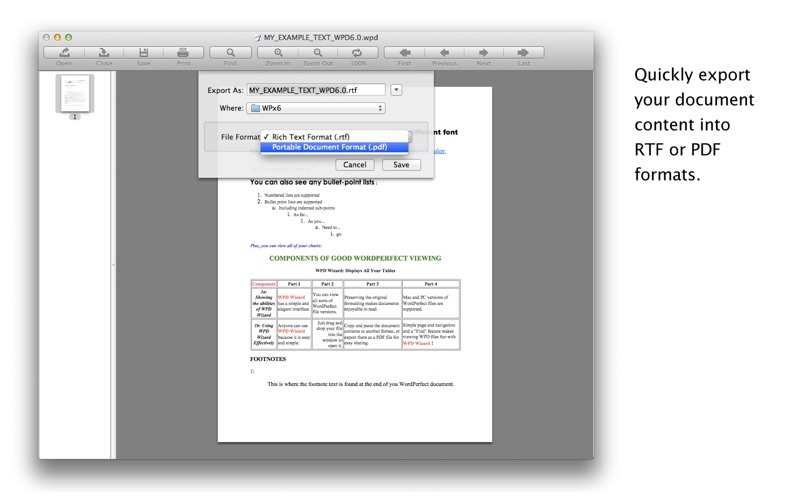Screen dimensions: 800x500
Task: Click the green close window button
Action: (x=68, y=37)
